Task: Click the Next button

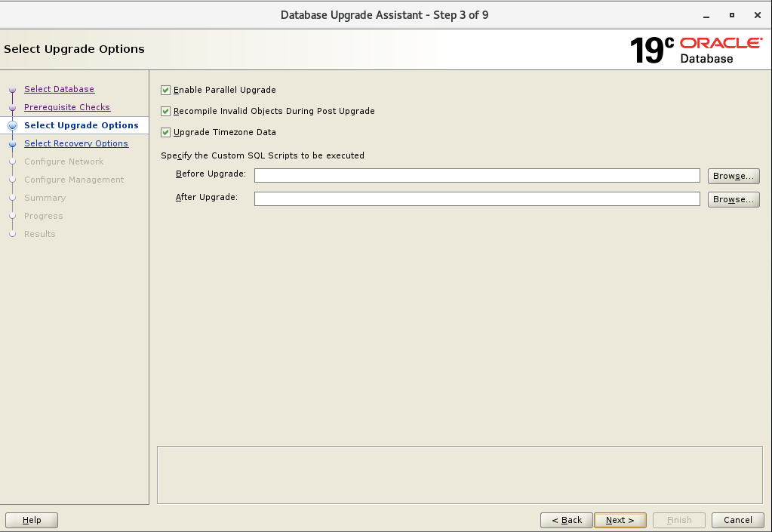Action: [620, 520]
